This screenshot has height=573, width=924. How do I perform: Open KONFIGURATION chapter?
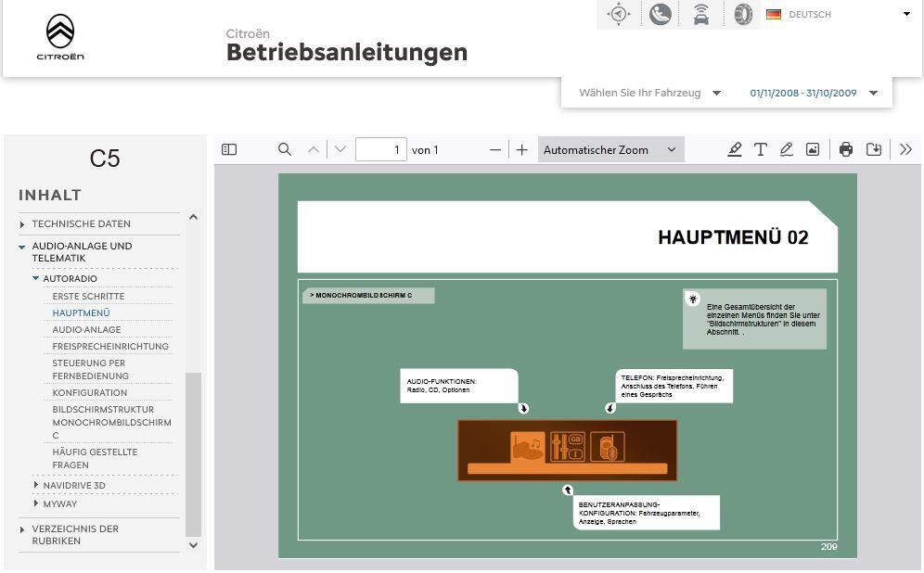(x=90, y=393)
